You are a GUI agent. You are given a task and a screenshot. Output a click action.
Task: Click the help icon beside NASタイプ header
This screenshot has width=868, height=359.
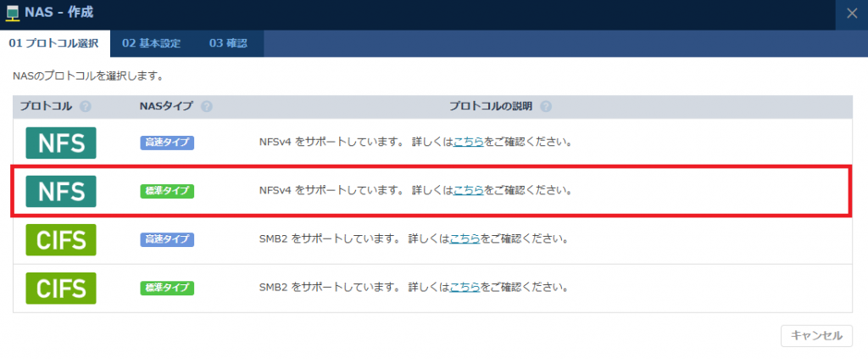pyautogui.click(x=207, y=106)
